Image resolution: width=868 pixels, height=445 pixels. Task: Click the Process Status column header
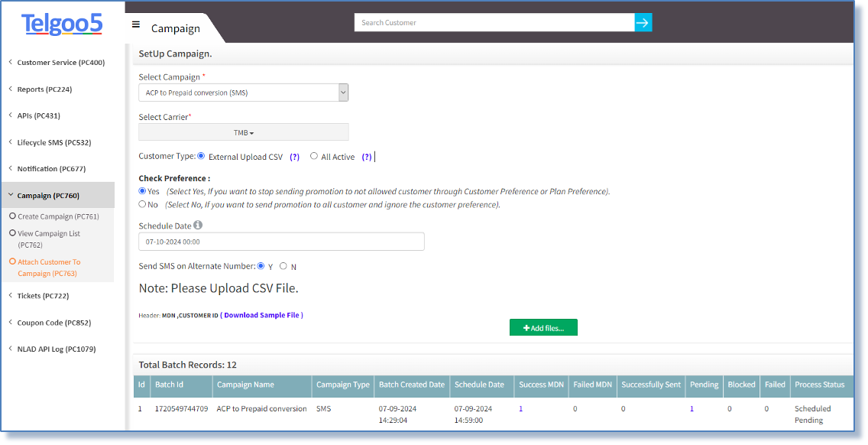click(820, 385)
